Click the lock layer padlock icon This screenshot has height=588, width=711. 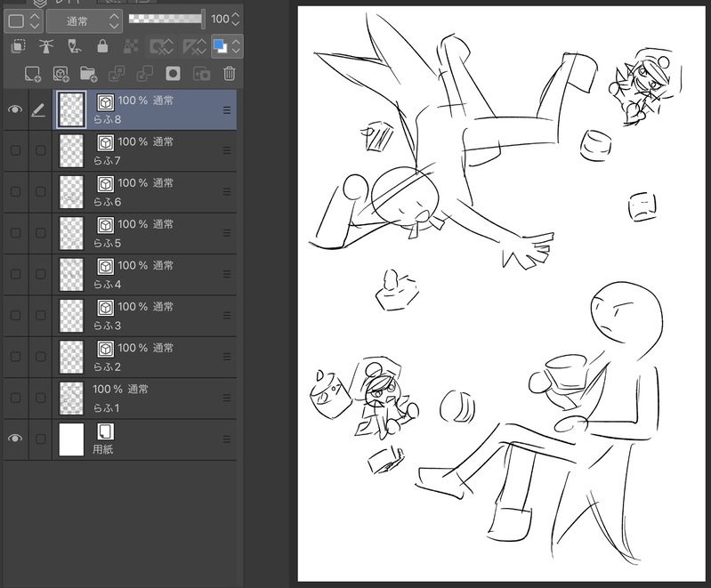pyautogui.click(x=102, y=46)
